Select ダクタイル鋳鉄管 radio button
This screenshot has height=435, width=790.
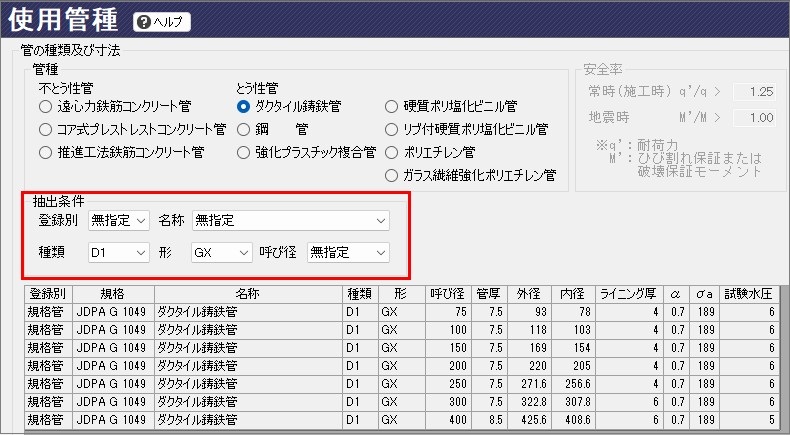(243, 106)
